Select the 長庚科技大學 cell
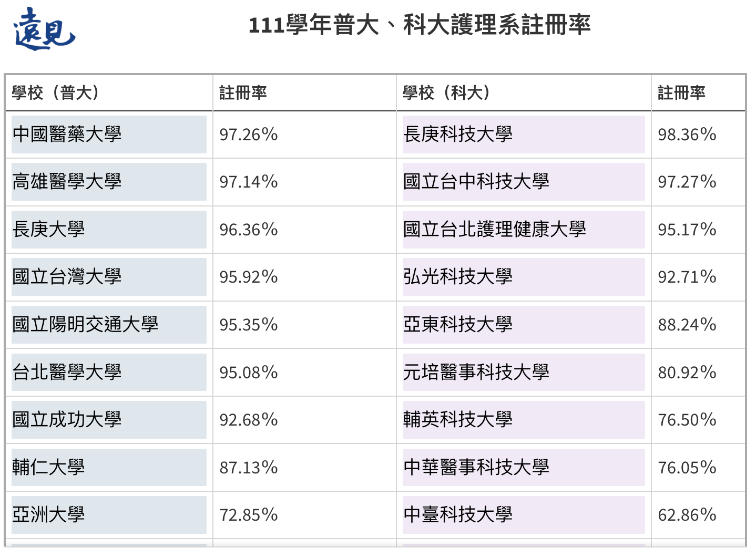Image resolution: width=756 pixels, height=558 pixels. click(x=524, y=135)
